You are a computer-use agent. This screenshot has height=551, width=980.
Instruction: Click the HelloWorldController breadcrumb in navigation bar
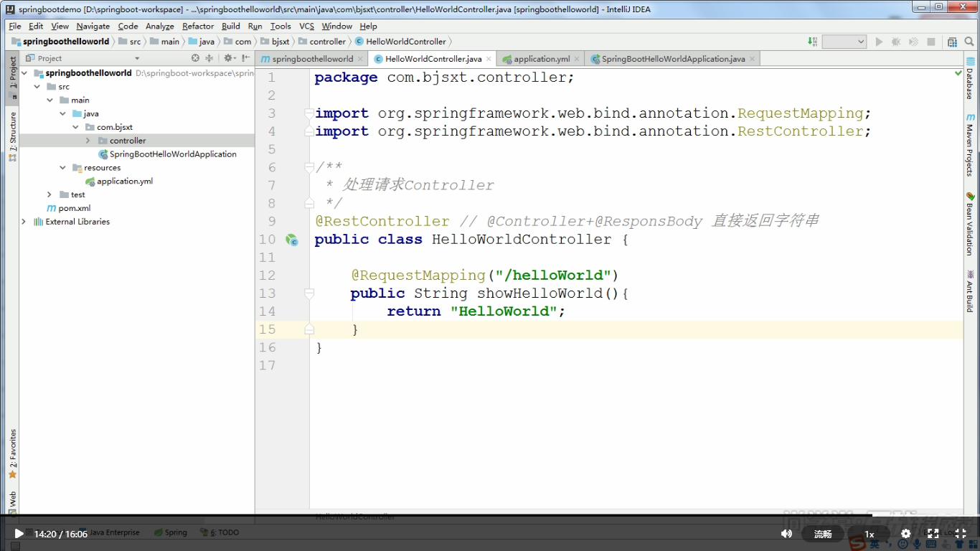400,42
